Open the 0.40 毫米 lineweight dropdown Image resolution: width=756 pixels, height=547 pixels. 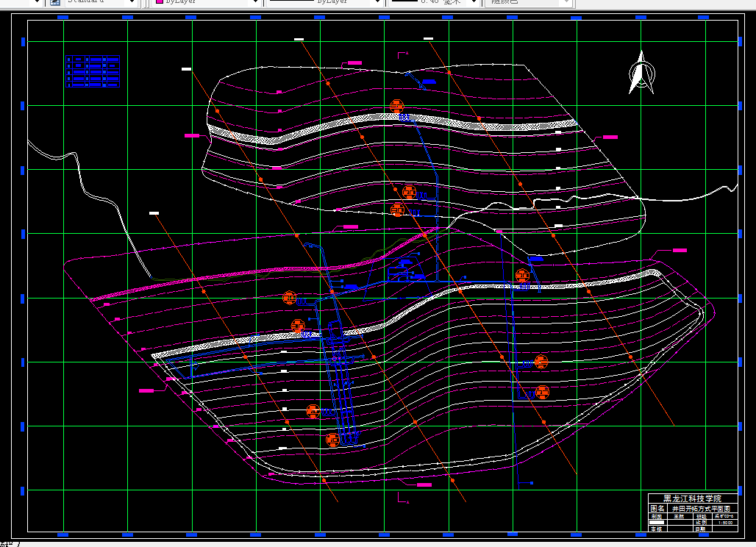pos(434,2)
